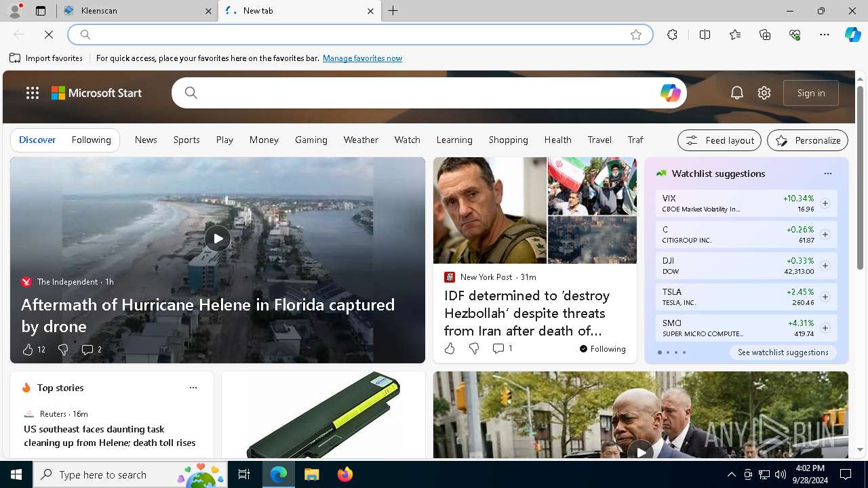Open the US southeast Helene cleanup story

(x=110, y=436)
